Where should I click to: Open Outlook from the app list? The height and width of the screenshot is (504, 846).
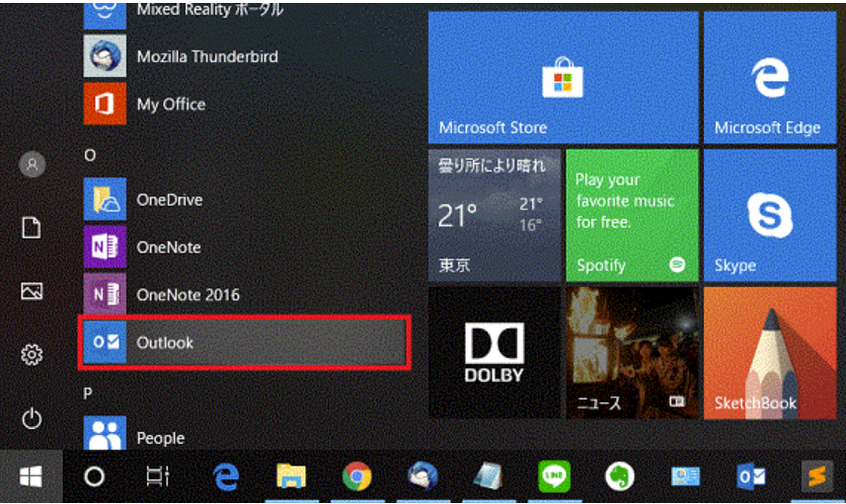tap(244, 342)
